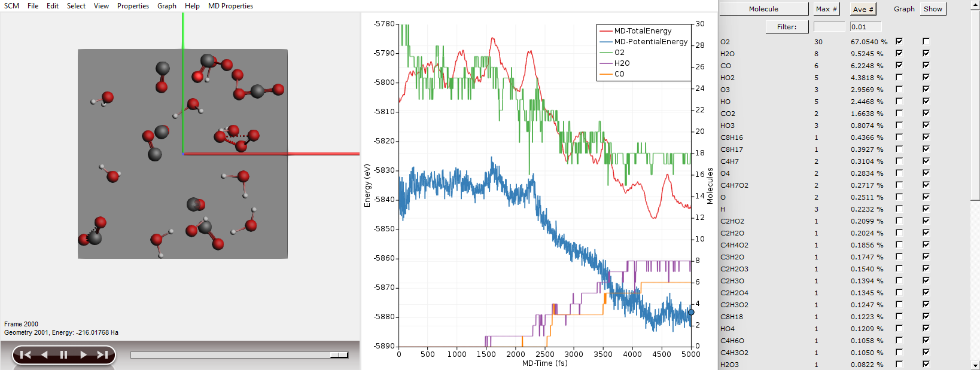Pause the trajectory playback

[63, 355]
